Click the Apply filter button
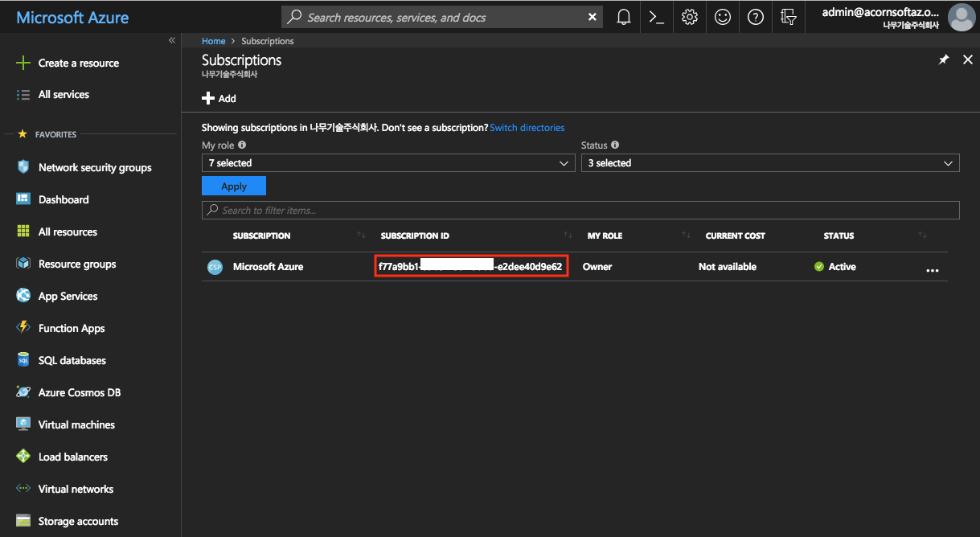Screen dimensions: 980x537 point(233,187)
